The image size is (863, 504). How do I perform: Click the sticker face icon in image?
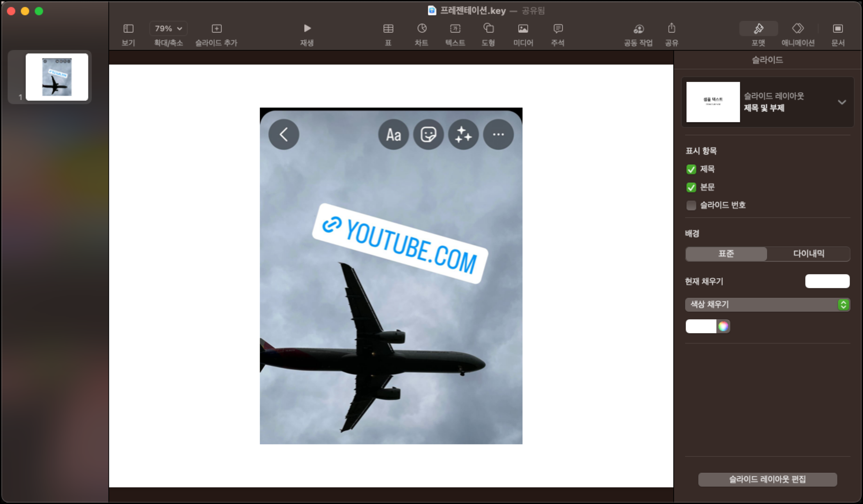(428, 135)
